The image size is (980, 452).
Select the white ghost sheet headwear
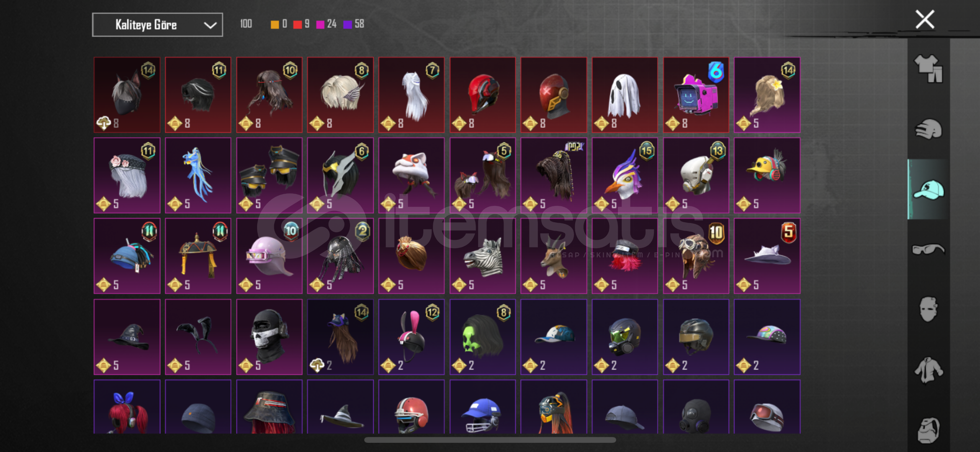pyautogui.click(x=625, y=95)
